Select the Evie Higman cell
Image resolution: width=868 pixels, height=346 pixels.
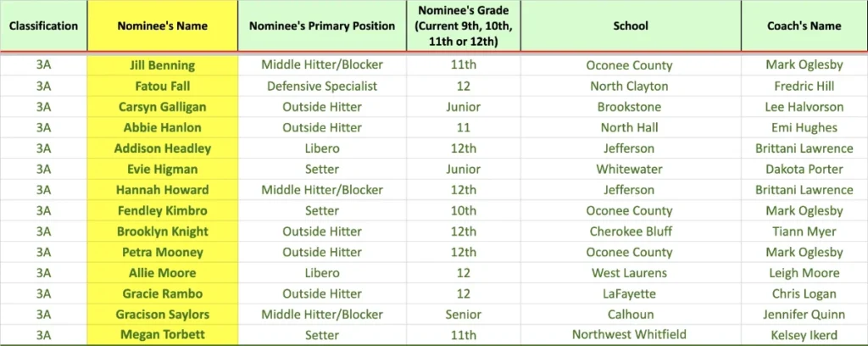pos(163,170)
